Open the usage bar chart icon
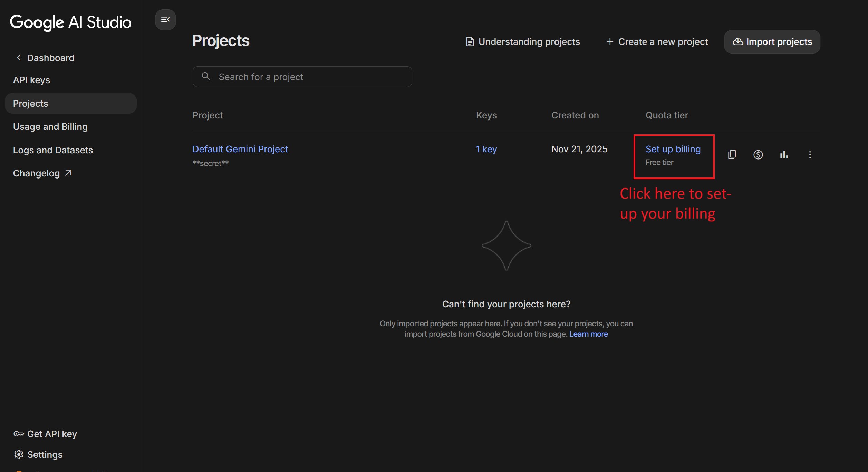This screenshot has width=868, height=472. point(784,155)
